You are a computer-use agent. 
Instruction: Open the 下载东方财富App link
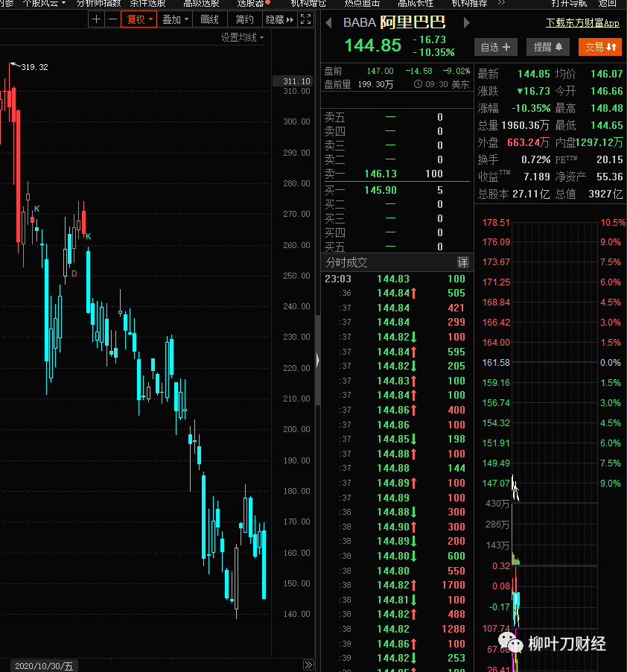tap(582, 22)
